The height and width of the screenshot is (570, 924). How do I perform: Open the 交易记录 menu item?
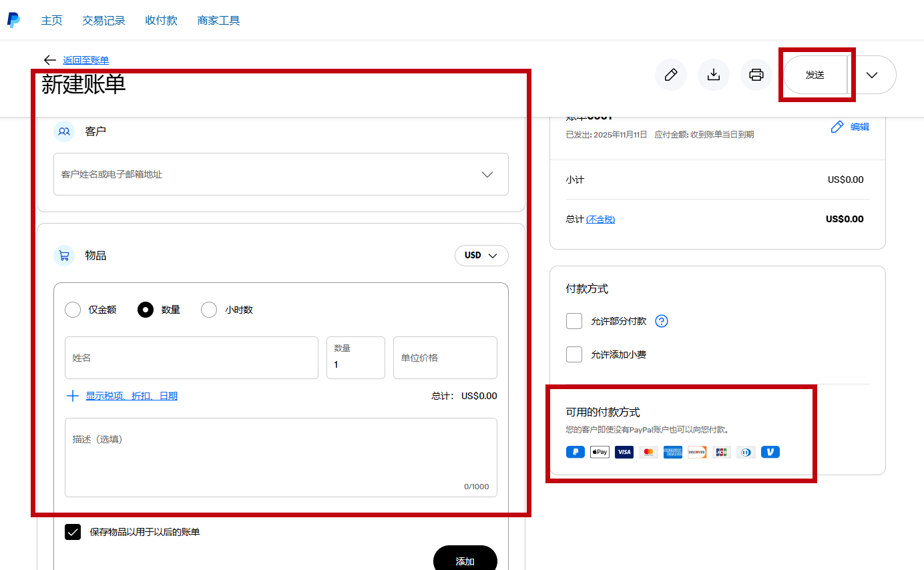pyautogui.click(x=103, y=20)
